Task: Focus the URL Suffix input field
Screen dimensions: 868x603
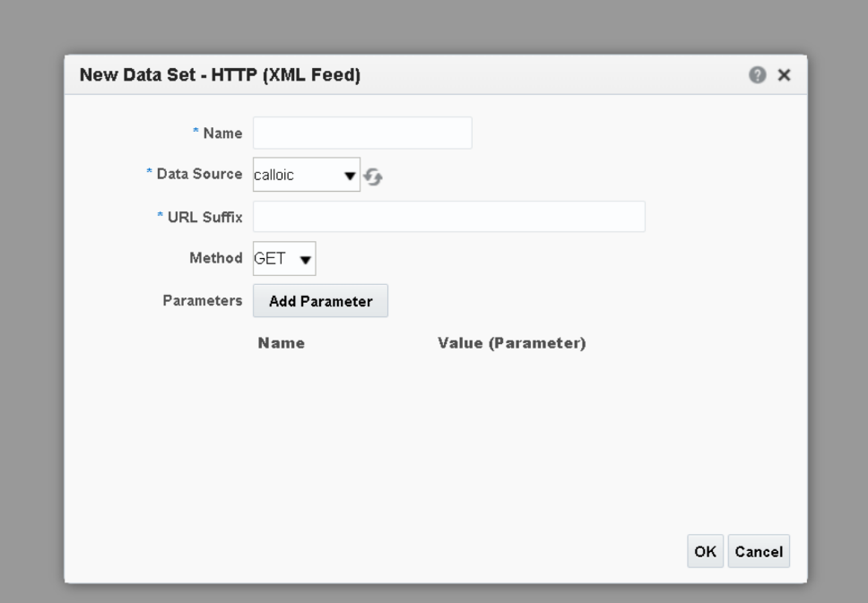Action: [448, 216]
